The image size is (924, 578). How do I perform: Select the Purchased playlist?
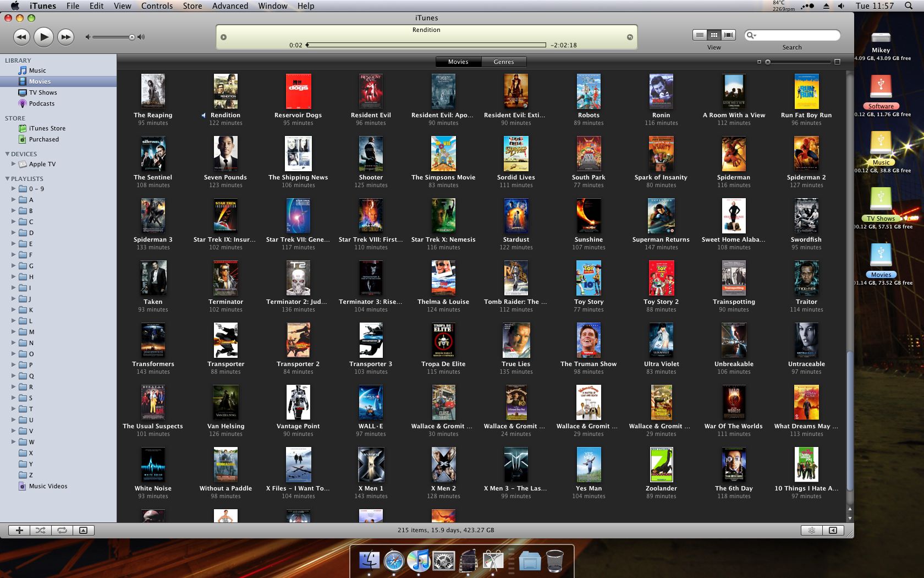(x=43, y=139)
